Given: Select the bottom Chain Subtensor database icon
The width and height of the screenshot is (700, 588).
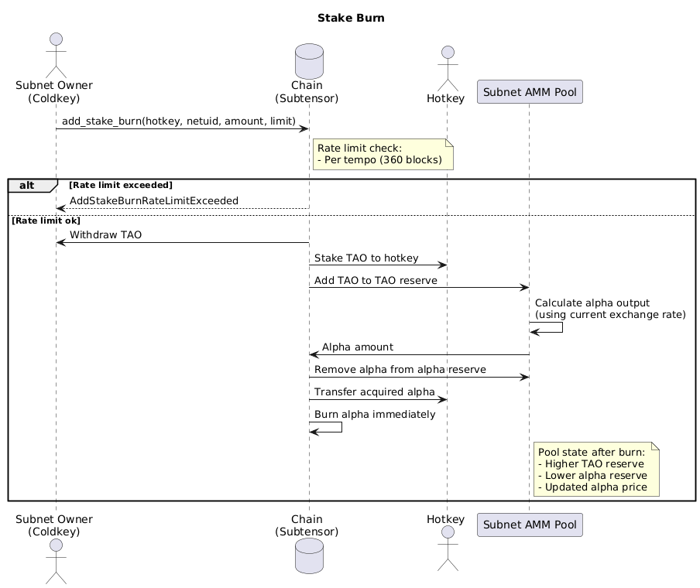Looking at the screenshot, I should [307, 556].
